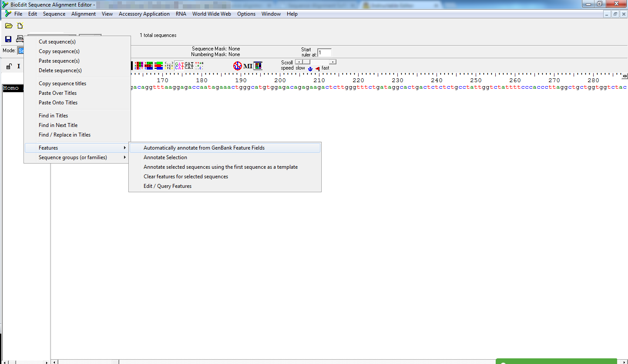
Task: Choose second colored-background TTAG view icon
Action: (149, 66)
